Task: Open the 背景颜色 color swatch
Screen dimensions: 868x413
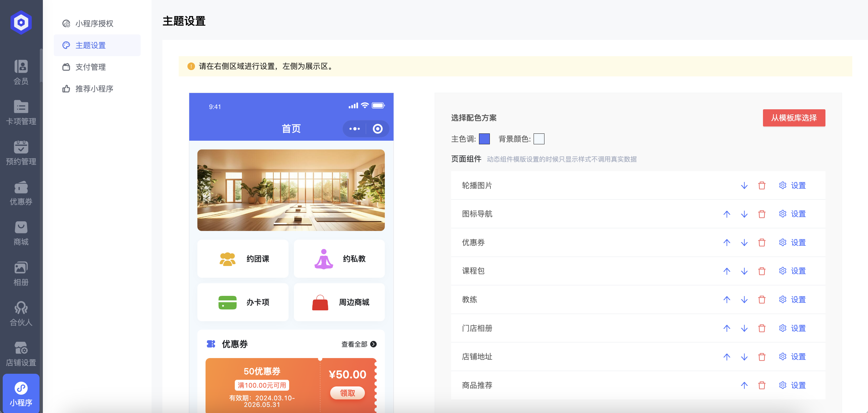Action: coord(538,139)
